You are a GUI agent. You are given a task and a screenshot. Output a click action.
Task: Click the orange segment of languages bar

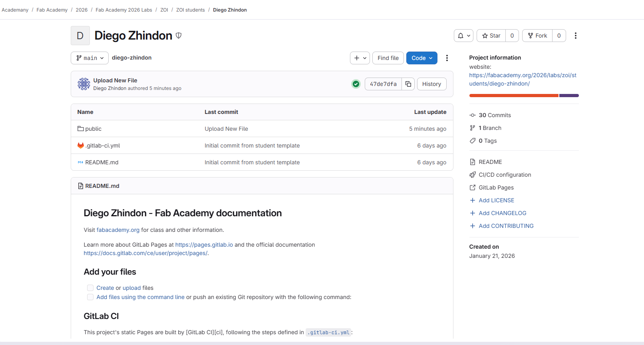(514, 96)
